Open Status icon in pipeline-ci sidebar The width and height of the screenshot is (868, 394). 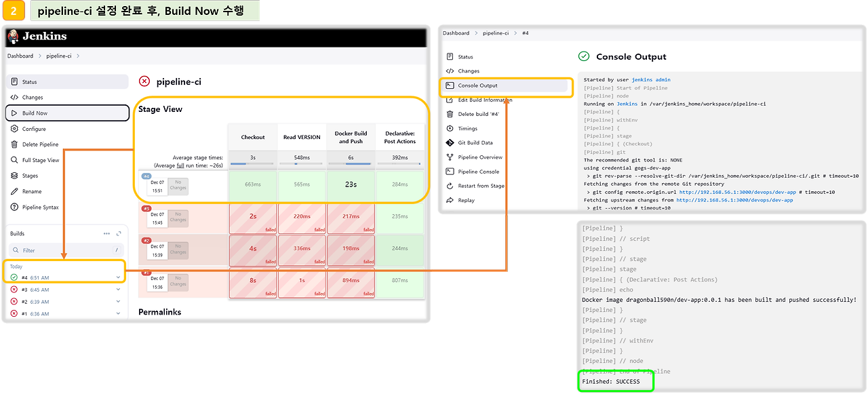click(15, 82)
